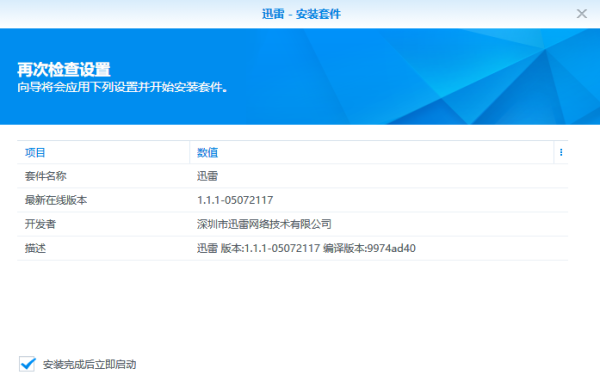Click developer value 深圳市迅雷网络技术有限公司
This screenshot has height=384, width=600.
point(264,224)
